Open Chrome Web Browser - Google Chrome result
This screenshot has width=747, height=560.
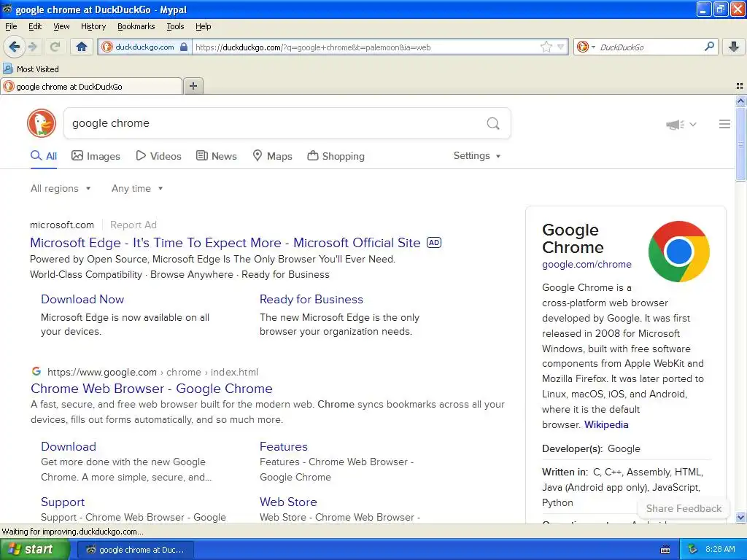pos(152,389)
